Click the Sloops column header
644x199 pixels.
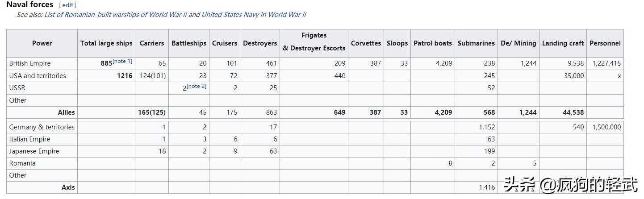[397, 43]
